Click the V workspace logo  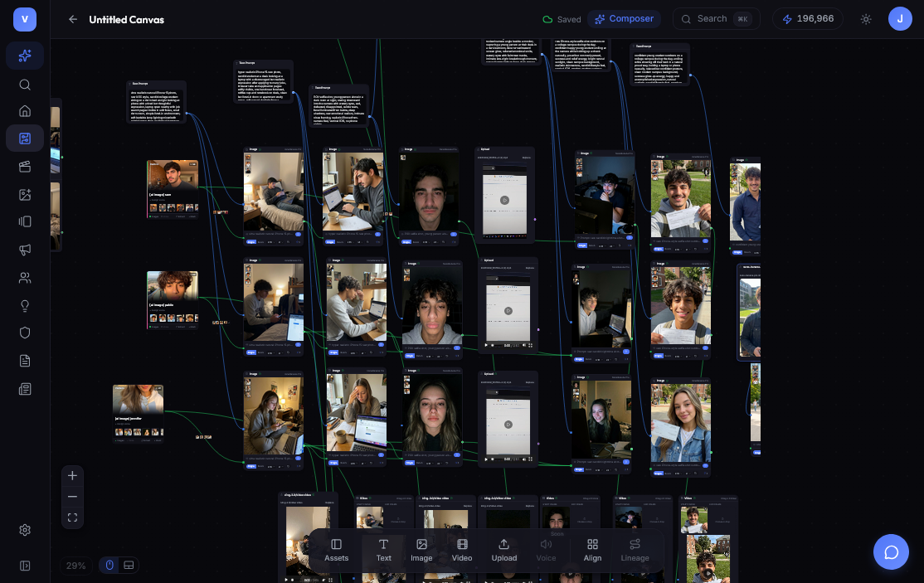click(25, 19)
